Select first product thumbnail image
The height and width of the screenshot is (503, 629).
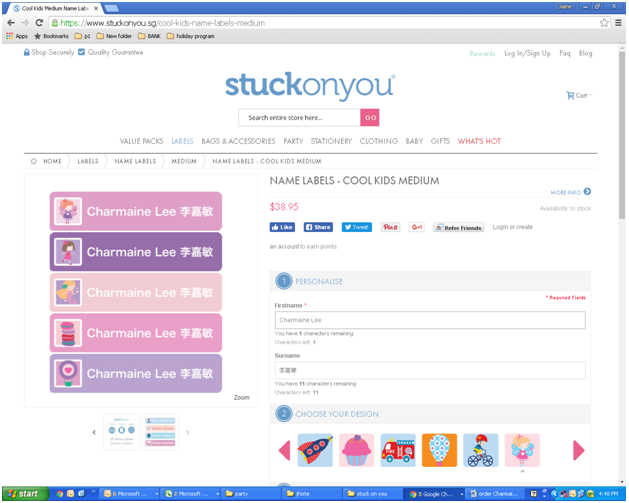tap(122, 432)
